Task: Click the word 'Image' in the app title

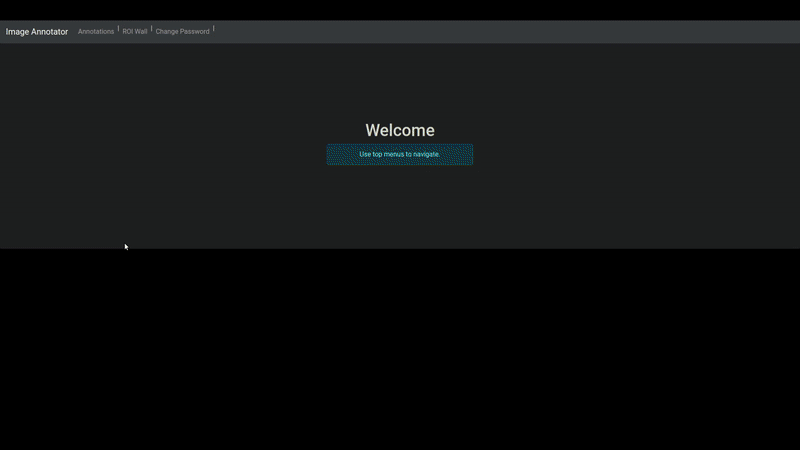Action: point(17,32)
